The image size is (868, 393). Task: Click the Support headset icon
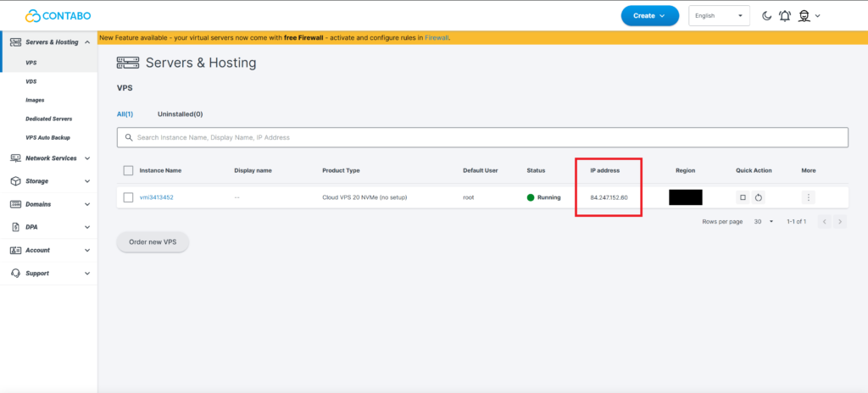coord(15,274)
